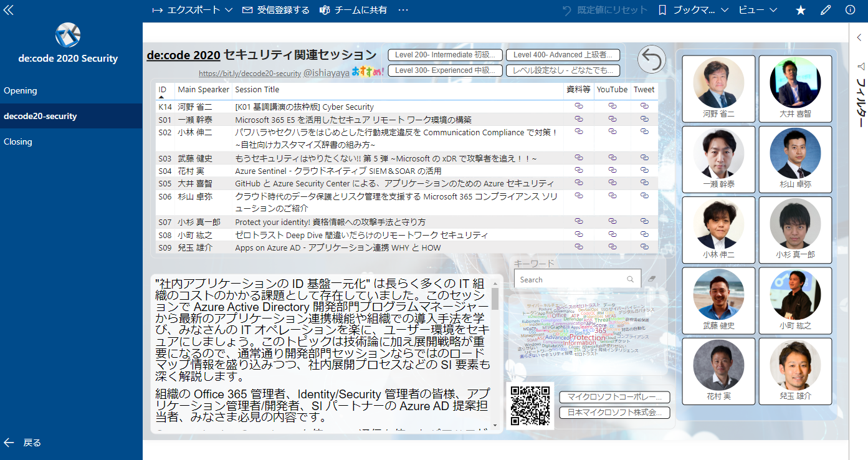The image size is (868, 460).
Task: Filter by Level 200 Intermediate
Action: 446,55
